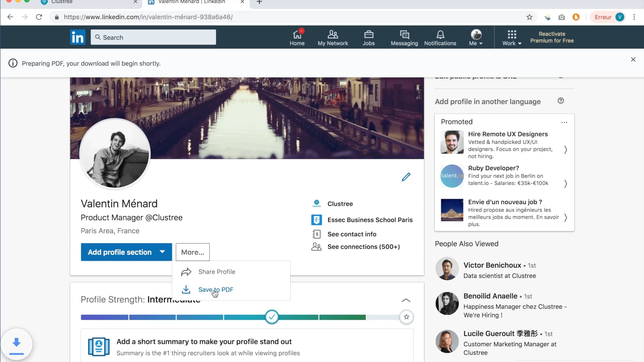644x362 pixels.
Task: Open See connections (500+)
Action: tap(364, 247)
